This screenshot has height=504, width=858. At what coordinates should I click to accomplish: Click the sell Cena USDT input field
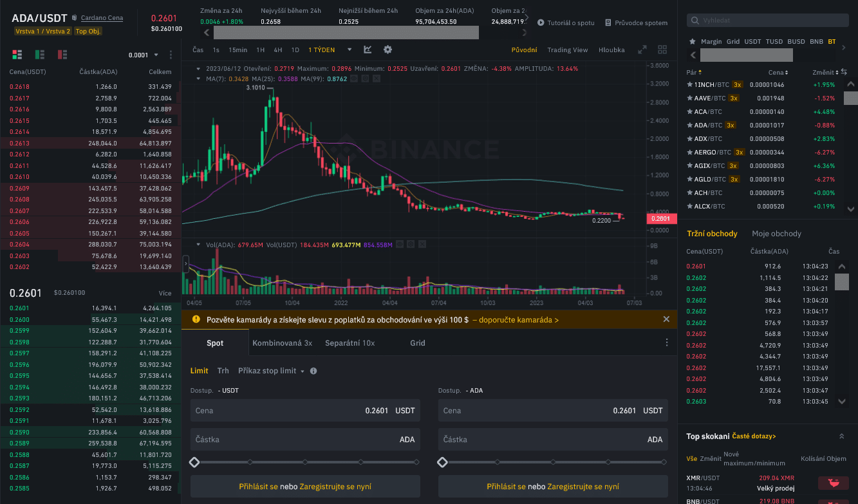[x=553, y=411]
